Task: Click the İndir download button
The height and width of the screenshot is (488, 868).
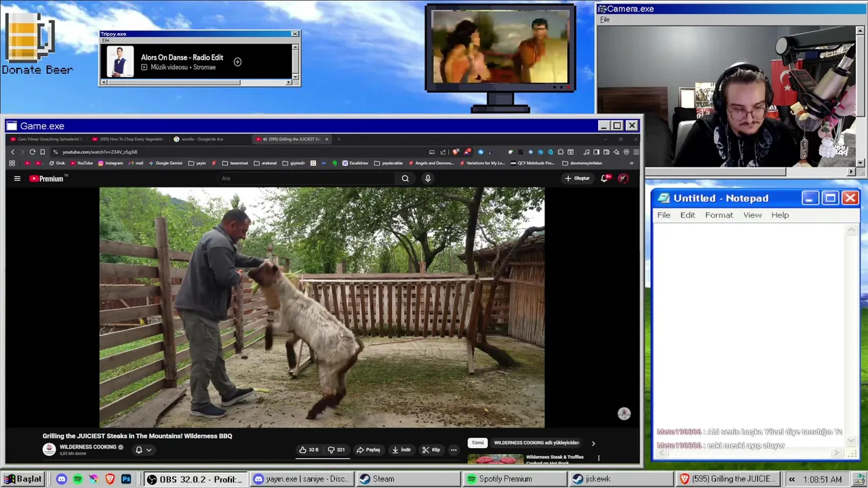Action: point(401,449)
